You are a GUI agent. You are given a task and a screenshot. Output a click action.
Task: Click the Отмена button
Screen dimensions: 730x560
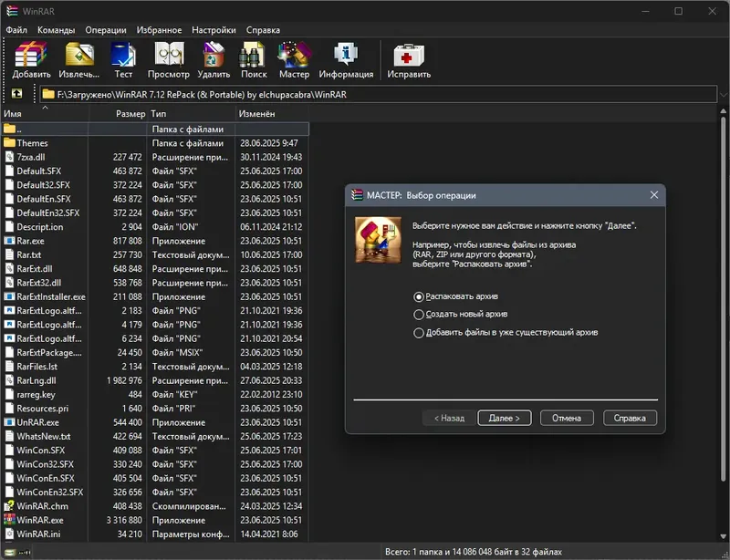click(567, 418)
